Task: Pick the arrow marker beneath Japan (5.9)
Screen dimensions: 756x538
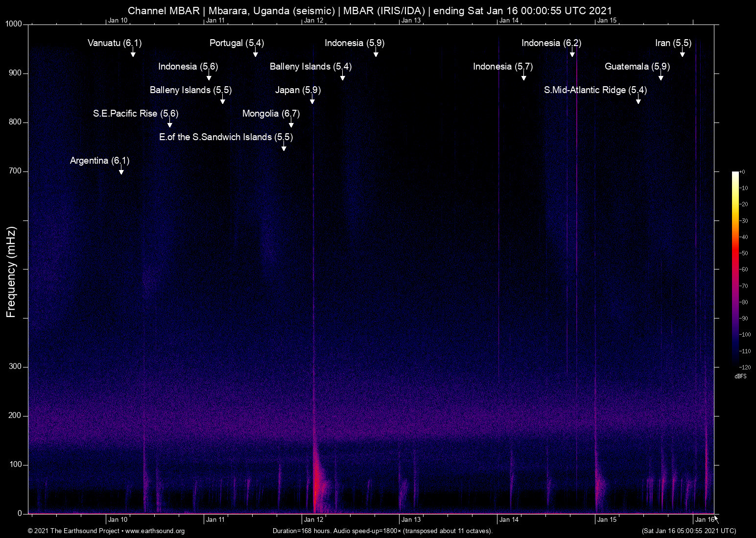Action: click(312, 99)
